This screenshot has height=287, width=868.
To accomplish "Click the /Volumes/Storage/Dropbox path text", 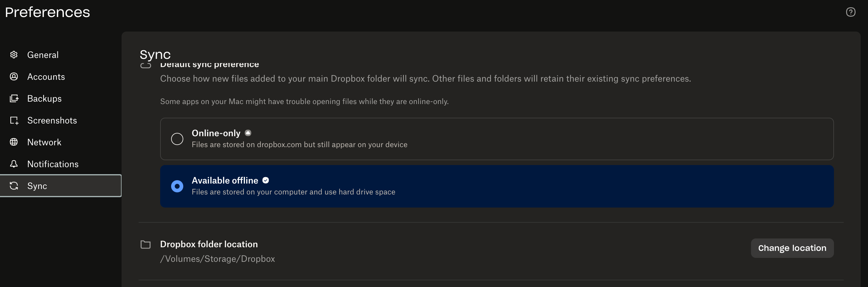I will pos(217,259).
